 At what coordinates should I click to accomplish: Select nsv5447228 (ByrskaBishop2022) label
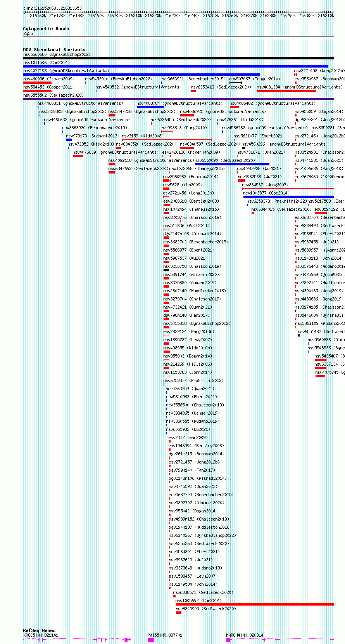142,112
